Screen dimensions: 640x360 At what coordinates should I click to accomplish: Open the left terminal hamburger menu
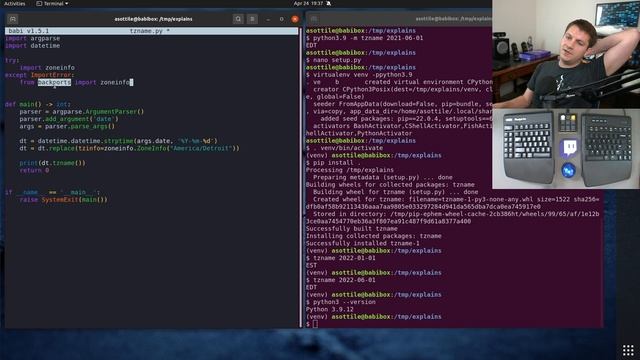click(x=252, y=19)
